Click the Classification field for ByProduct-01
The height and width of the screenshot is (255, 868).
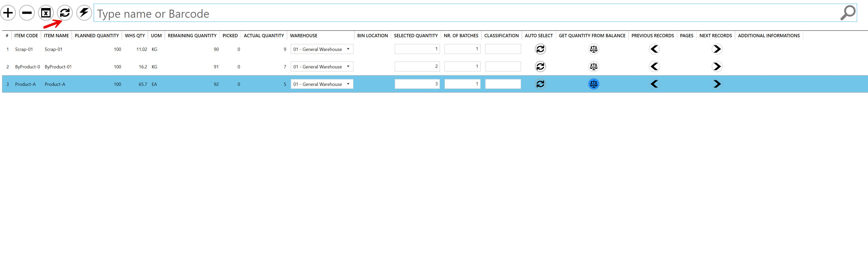(x=503, y=66)
